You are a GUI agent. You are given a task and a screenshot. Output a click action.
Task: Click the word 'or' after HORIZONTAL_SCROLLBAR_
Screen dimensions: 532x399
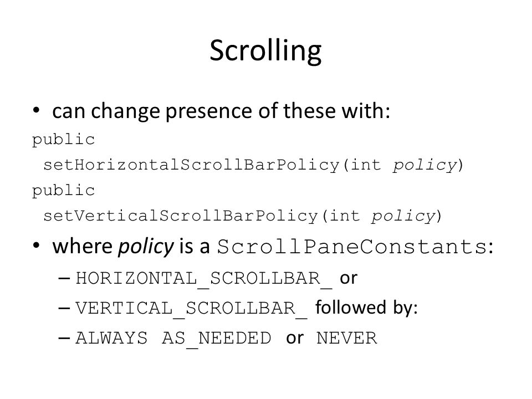[x=349, y=278]
